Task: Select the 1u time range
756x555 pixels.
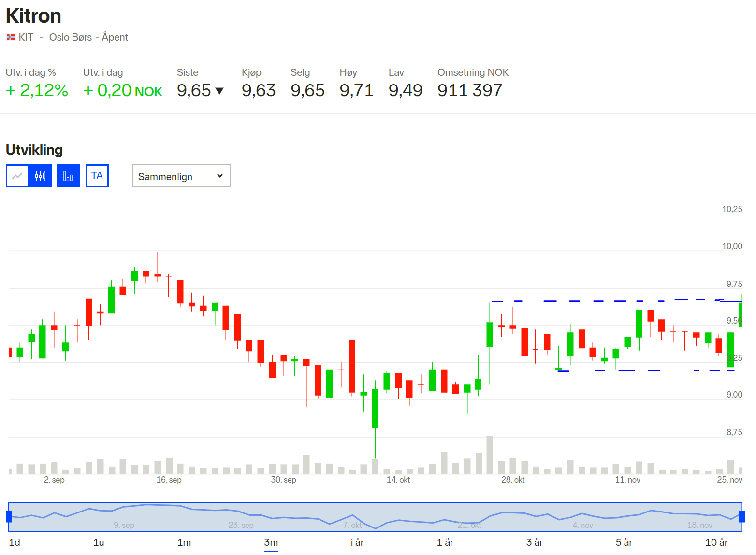Action: [x=99, y=542]
